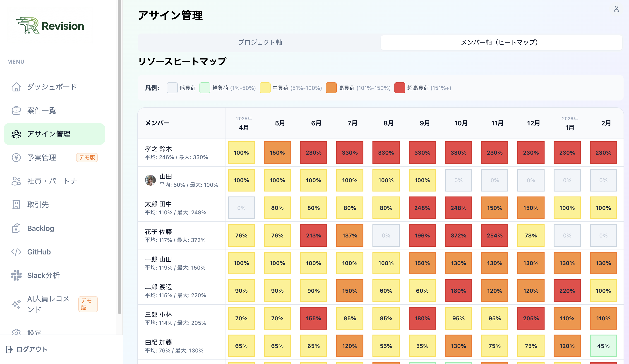Switch to the プロジェクト軸 tab
The height and width of the screenshot is (364, 629).
[x=260, y=42]
